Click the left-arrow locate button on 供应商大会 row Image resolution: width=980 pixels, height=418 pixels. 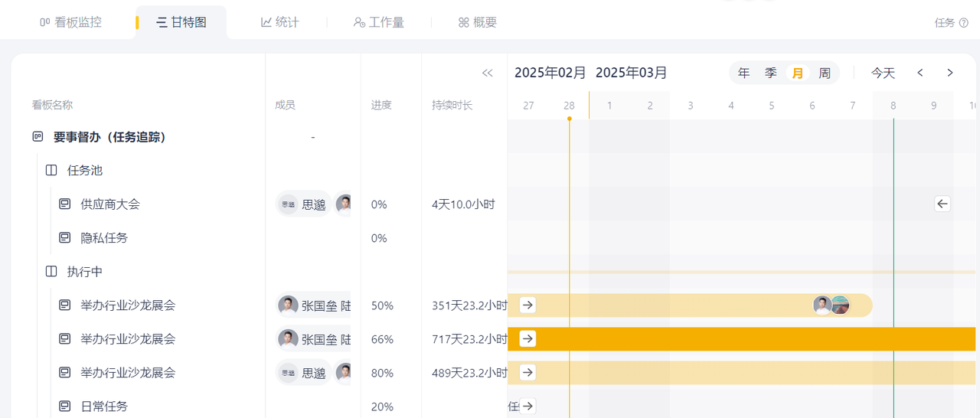tap(942, 204)
